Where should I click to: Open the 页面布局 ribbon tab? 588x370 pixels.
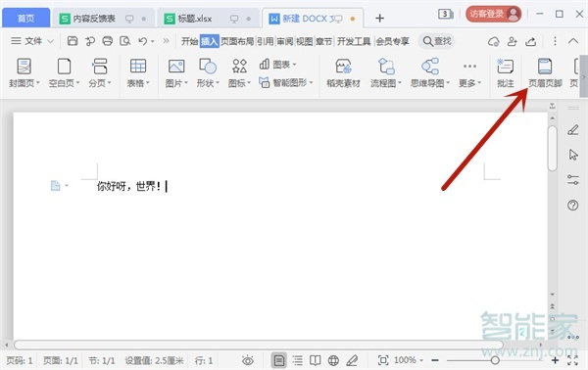237,41
